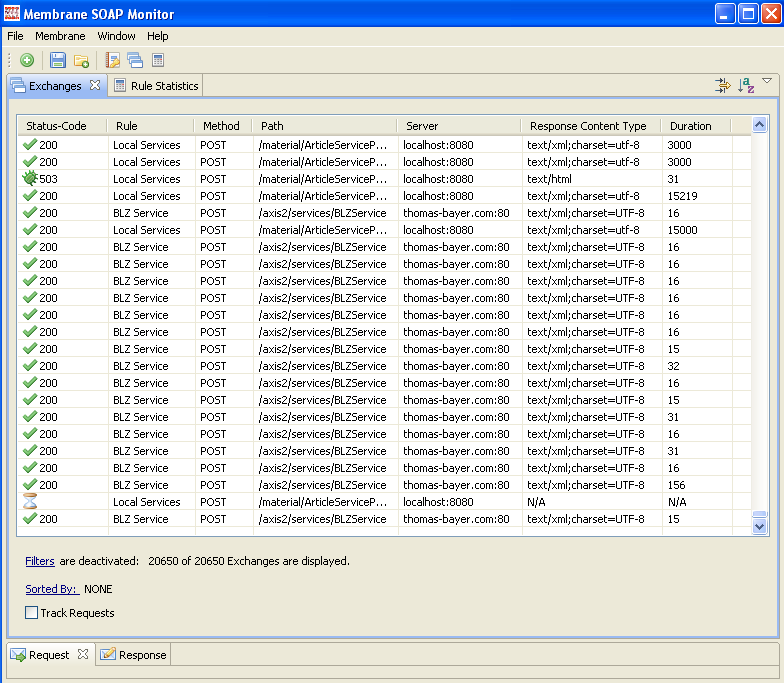The width and height of the screenshot is (784, 683).
Task: Click the Server column header
Action: click(x=459, y=126)
